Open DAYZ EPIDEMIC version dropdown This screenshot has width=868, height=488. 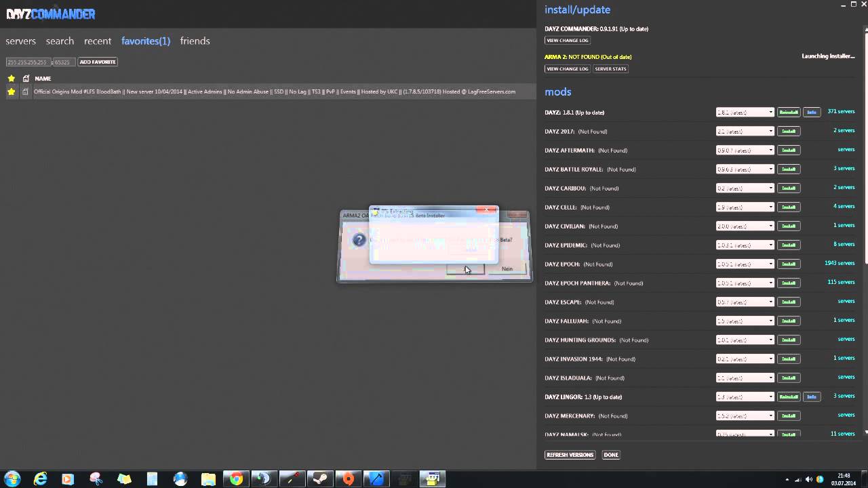click(x=745, y=245)
